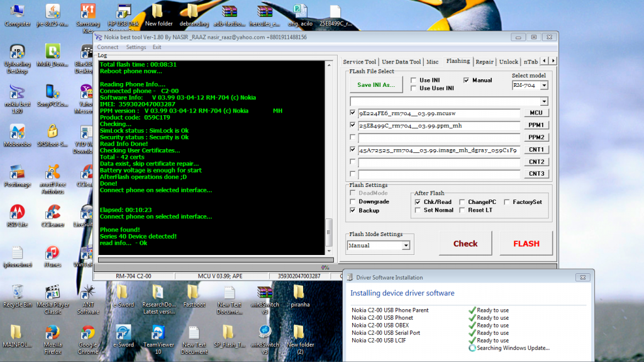Click the red FLASH button
Viewport: 644px width, 362px height.
[526, 244]
